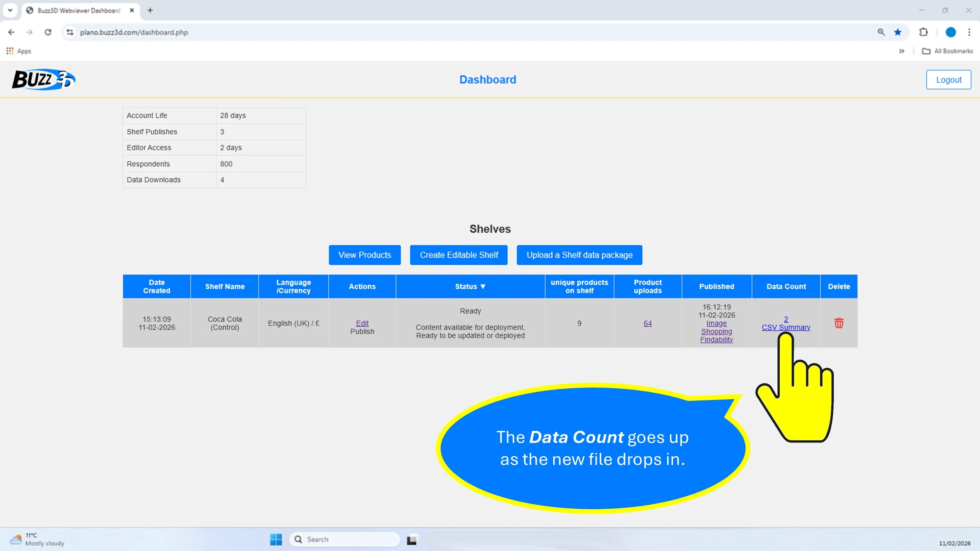Expand the tab search dropdown chevron

tap(10, 10)
